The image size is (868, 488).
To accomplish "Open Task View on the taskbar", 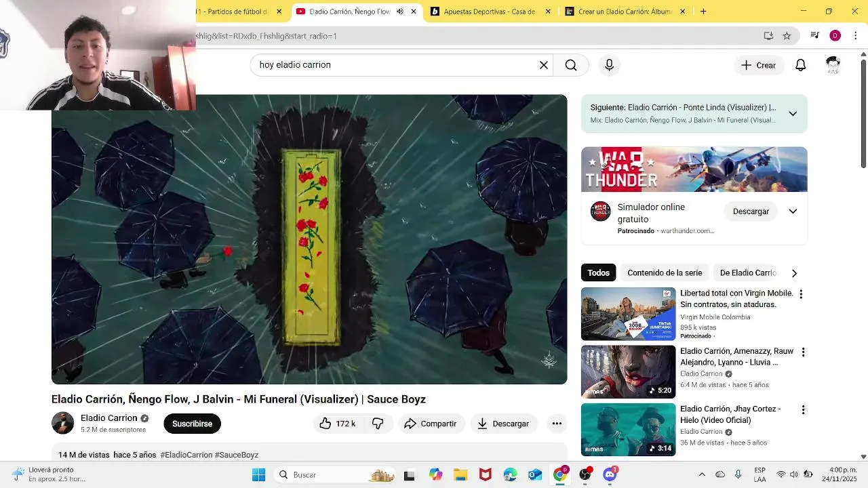I will 409,475.
